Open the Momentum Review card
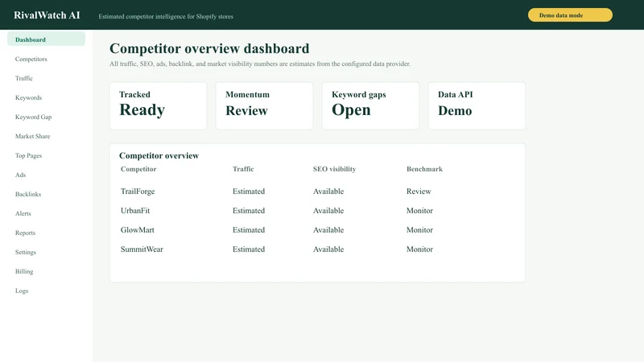644x362 pixels. click(x=265, y=106)
